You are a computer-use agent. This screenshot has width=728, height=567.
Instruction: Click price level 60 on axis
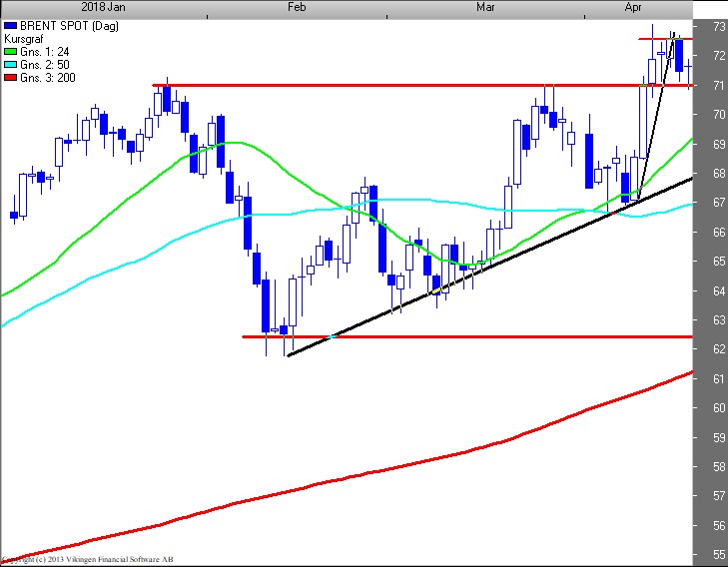click(719, 408)
